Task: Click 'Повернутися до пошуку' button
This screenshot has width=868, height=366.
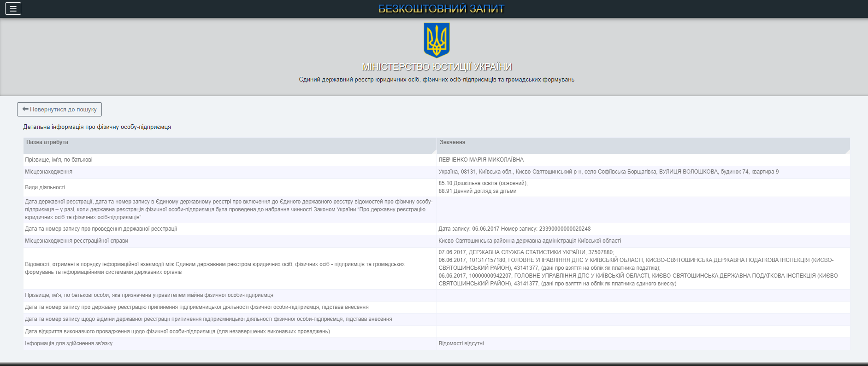Action: (x=59, y=110)
